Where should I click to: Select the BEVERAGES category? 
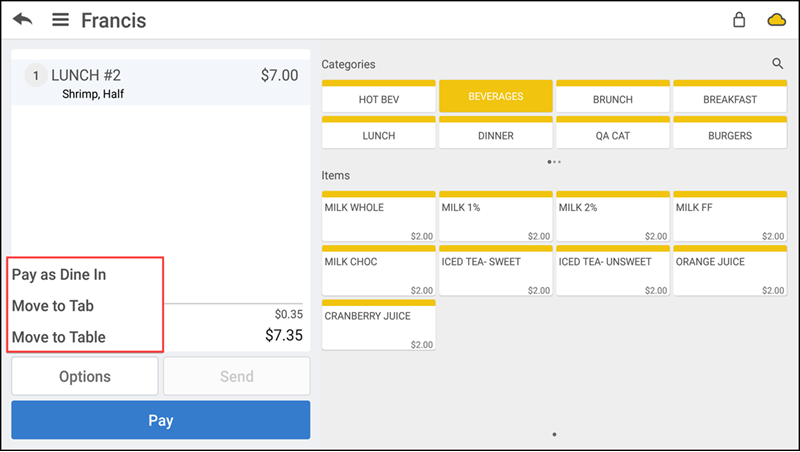(496, 96)
